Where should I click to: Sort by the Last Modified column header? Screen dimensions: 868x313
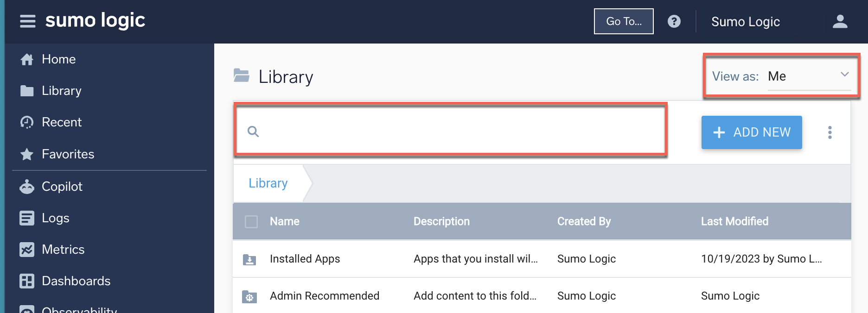tap(734, 222)
